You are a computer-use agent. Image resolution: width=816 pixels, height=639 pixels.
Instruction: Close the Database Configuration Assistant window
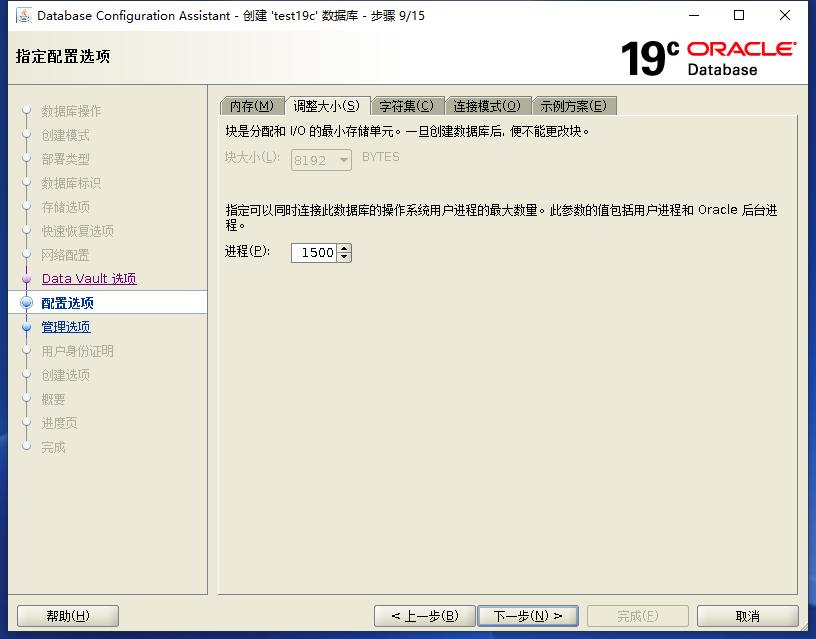pos(785,16)
